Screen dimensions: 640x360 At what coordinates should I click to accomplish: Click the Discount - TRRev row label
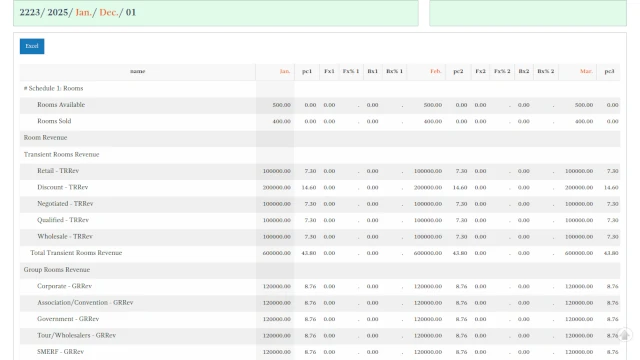62,187
